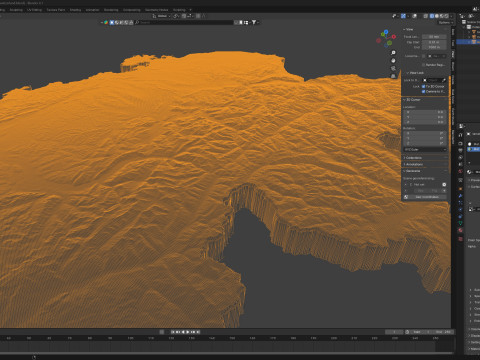480x360 pixels.
Task: Click the timeline Start frame field
Action: (422, 332)
